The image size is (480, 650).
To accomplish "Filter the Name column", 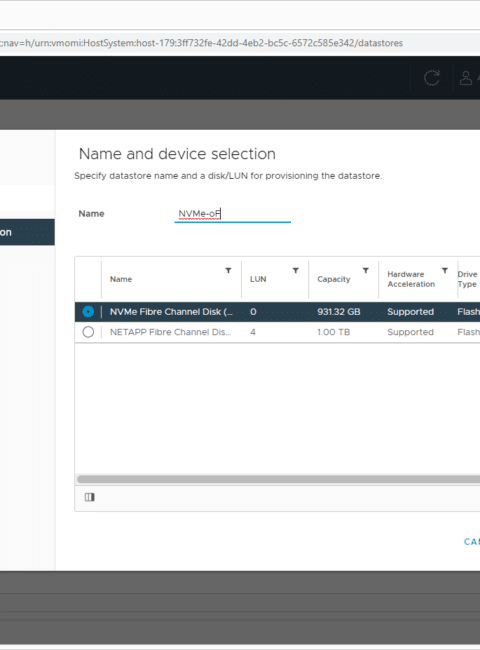I will (228, 271).
